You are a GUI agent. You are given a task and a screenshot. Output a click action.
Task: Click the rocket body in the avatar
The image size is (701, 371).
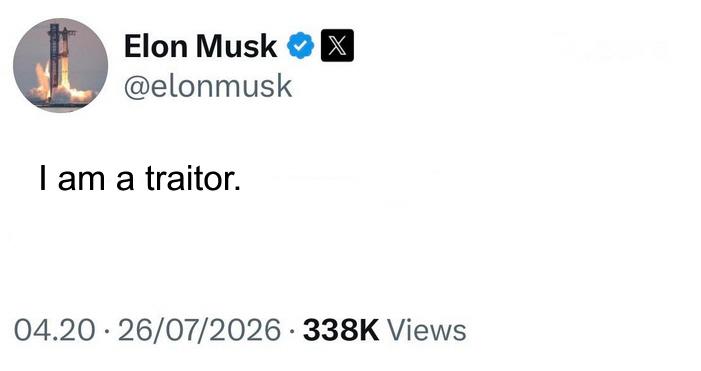(65, 58)
